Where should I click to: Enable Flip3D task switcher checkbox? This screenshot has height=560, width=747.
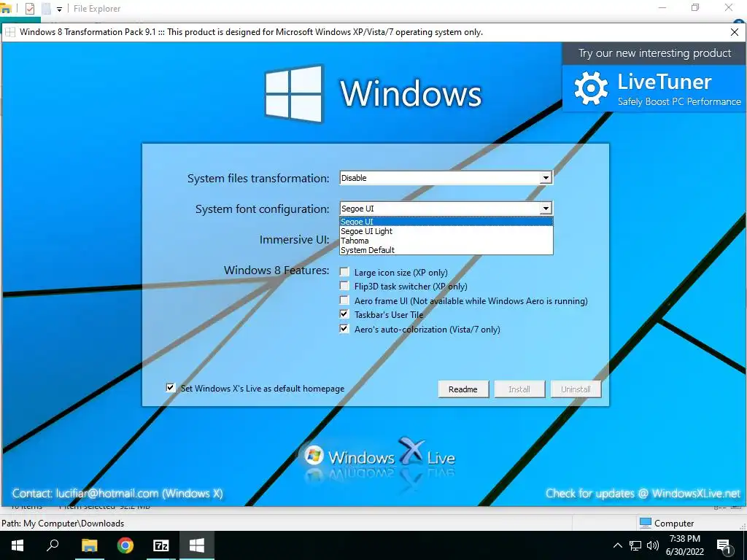(x=344, y=286)
